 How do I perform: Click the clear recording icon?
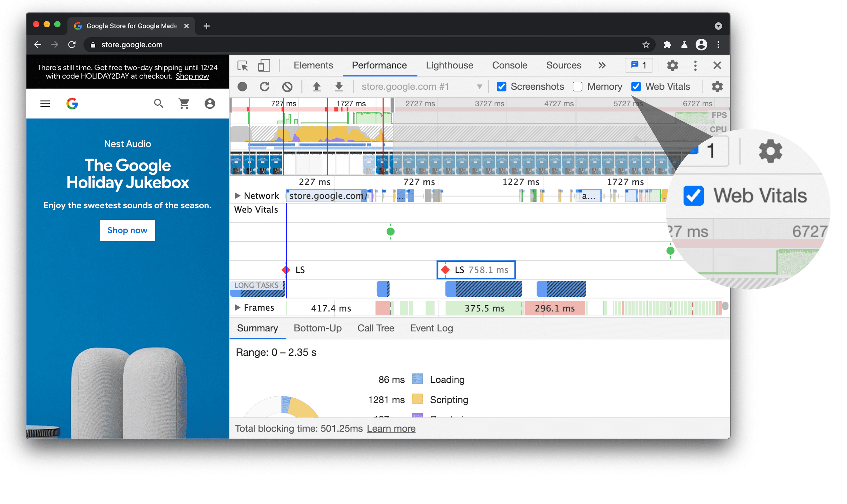(x=289, y=86)
